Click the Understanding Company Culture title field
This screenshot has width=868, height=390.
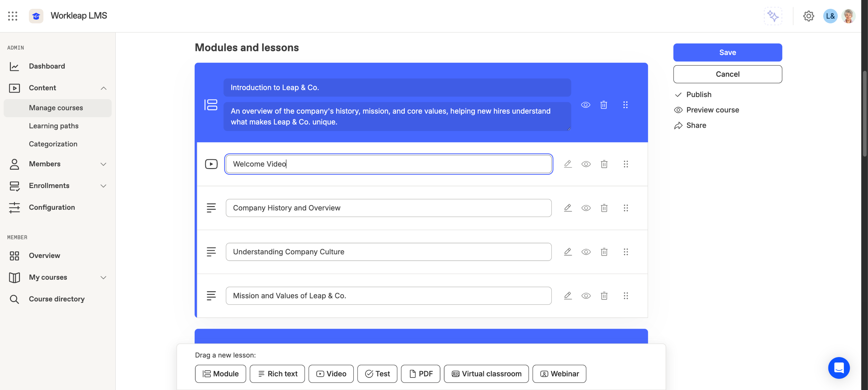click(388, 252)
